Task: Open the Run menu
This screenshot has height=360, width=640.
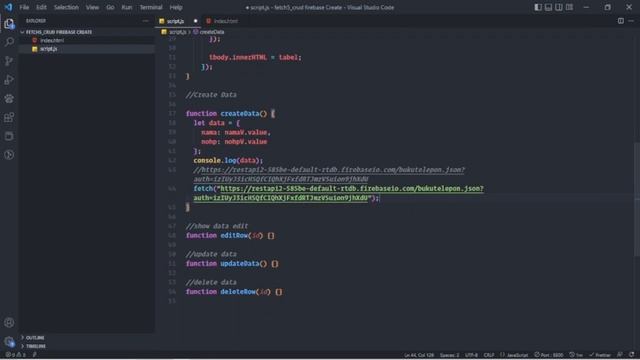Action: click(127, 7)
